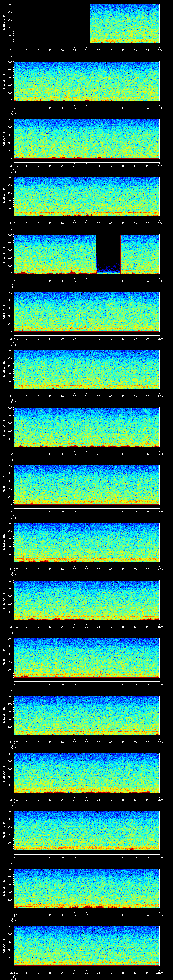173x980 pixels.
Task: Click the 14:00 end time label
Action: click(x=160, y=569)
